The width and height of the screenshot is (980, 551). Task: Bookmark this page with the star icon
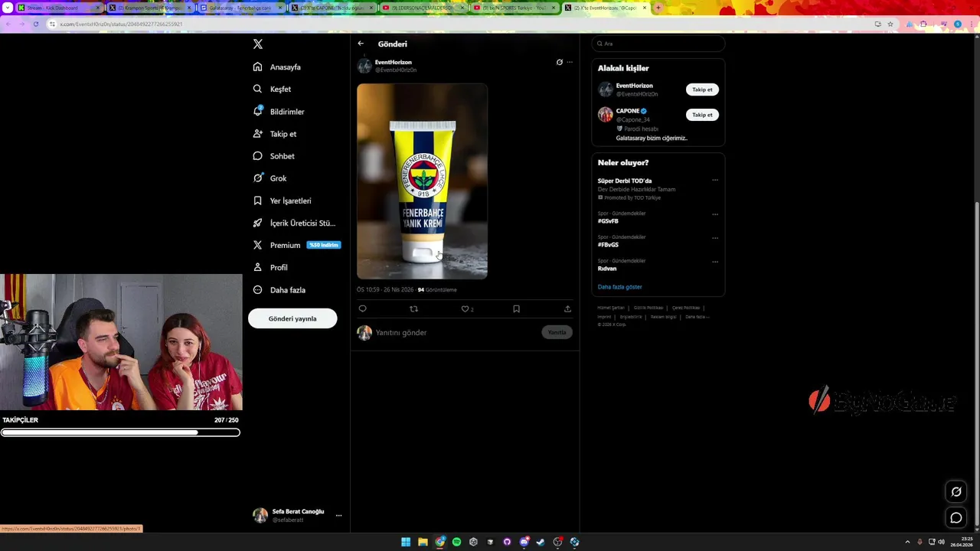pos(890,24)
